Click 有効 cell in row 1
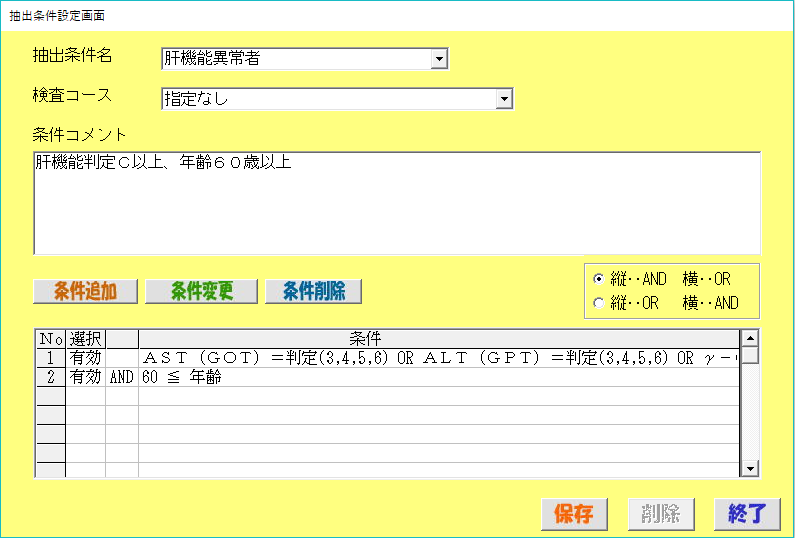Image resolution: width=795 pixels, height=538 pixels. click(85, 358)
